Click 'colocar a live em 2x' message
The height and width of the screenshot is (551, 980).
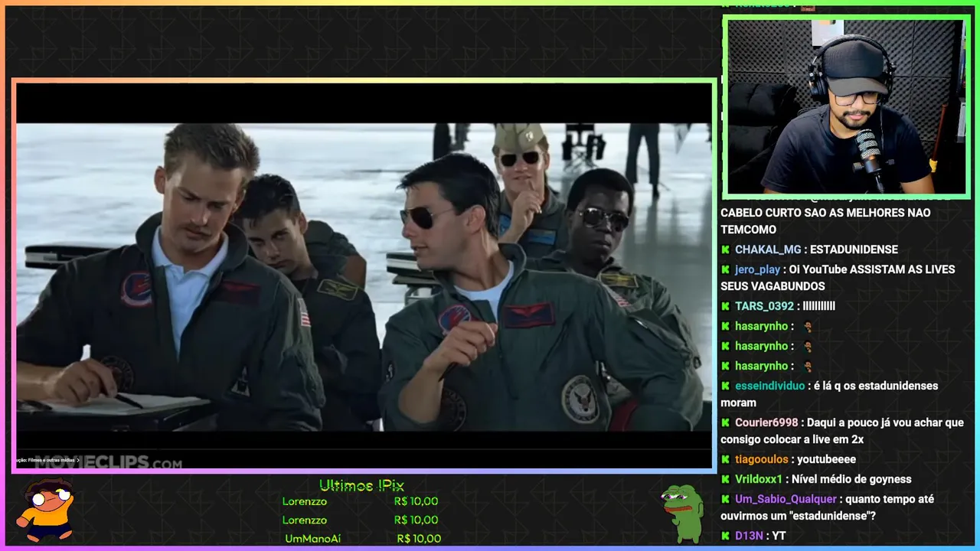(842, 431)
